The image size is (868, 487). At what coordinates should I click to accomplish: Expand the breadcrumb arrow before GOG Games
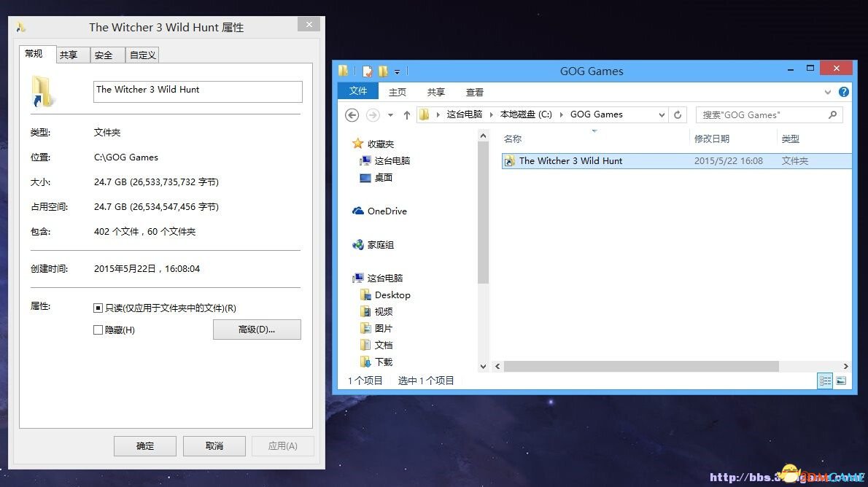[562, 114]
